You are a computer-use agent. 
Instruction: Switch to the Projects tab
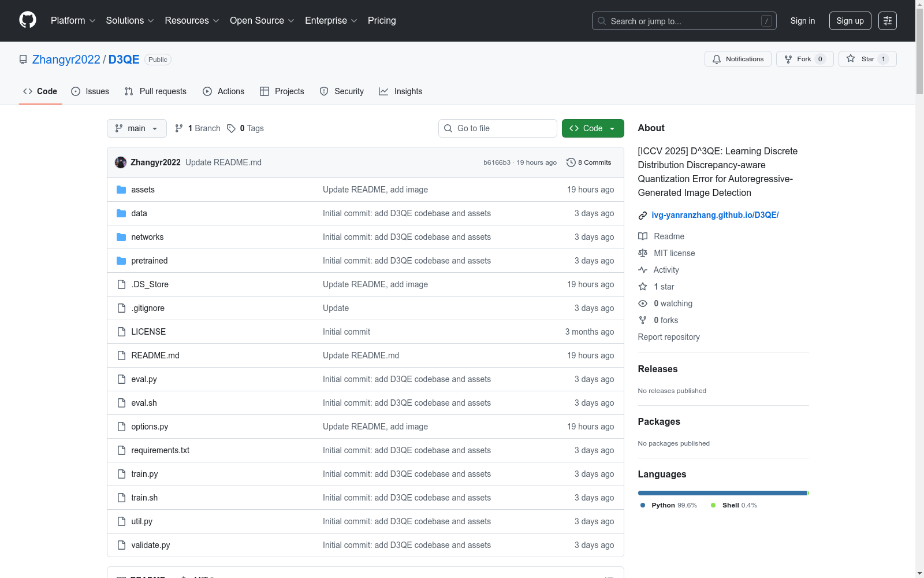click(x=282, y=91)
